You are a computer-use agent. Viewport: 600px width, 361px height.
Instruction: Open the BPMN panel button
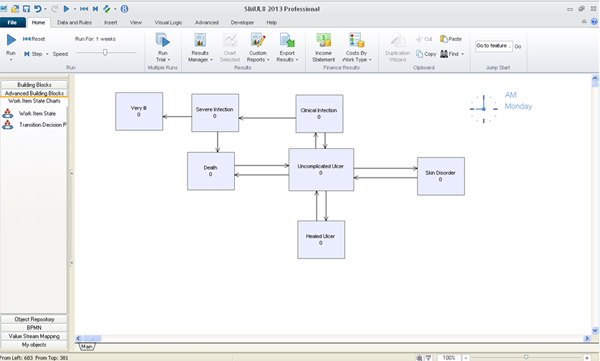pyautogui.click(x=34, y=328)
